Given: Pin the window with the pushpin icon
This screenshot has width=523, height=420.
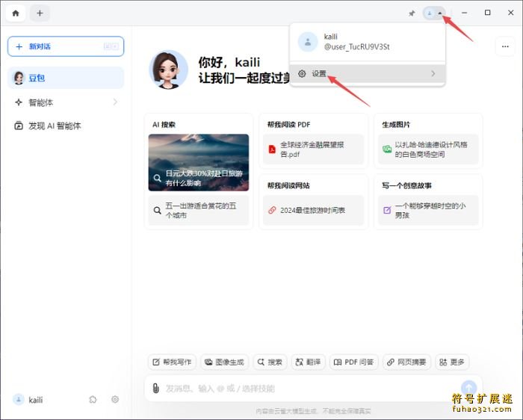Looking at the screenshot, I should tap(412, 13).
